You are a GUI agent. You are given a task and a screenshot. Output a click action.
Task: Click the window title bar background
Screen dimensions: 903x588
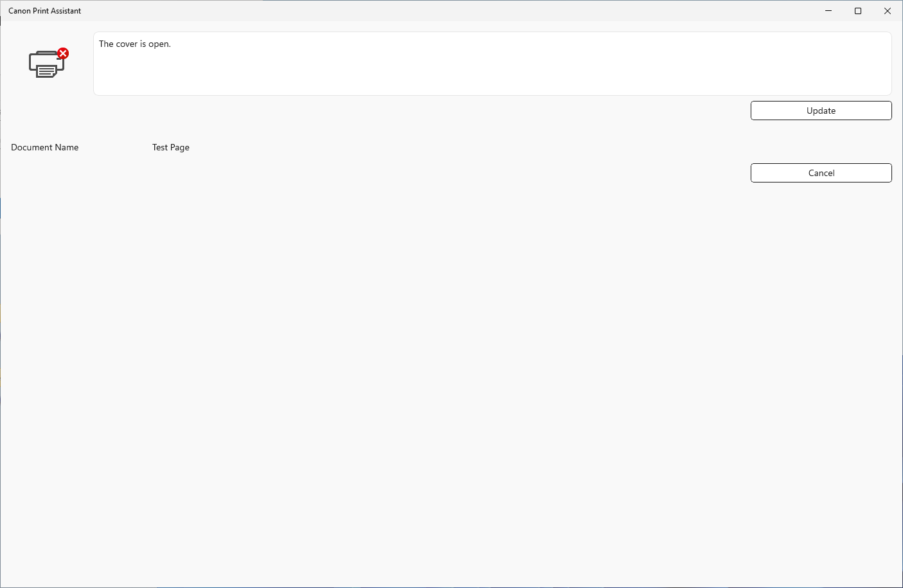450,10
